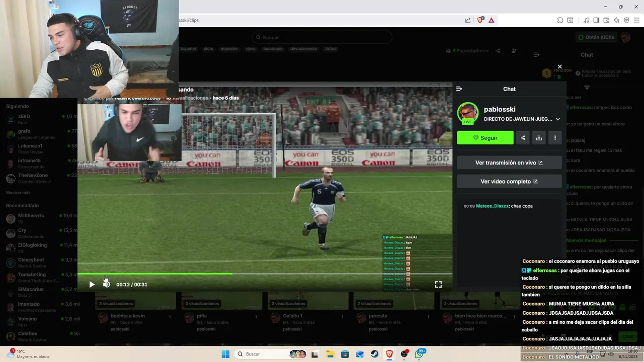Click the pablosski channel name

click(500, 109)
